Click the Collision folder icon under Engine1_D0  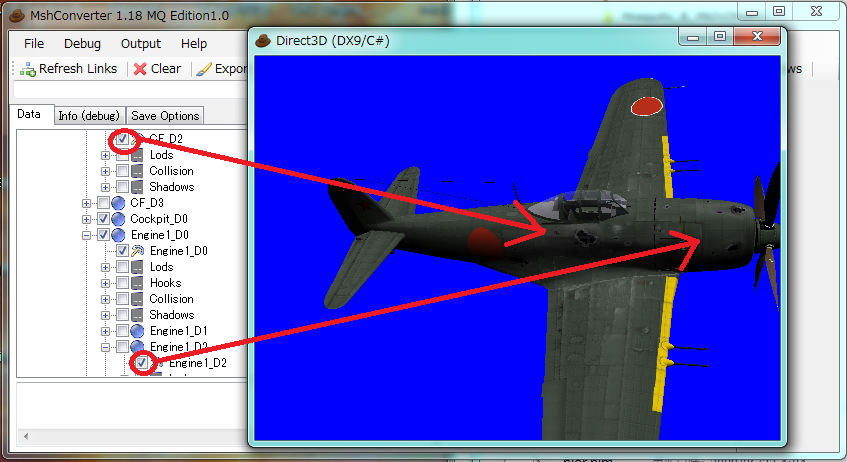137,299
